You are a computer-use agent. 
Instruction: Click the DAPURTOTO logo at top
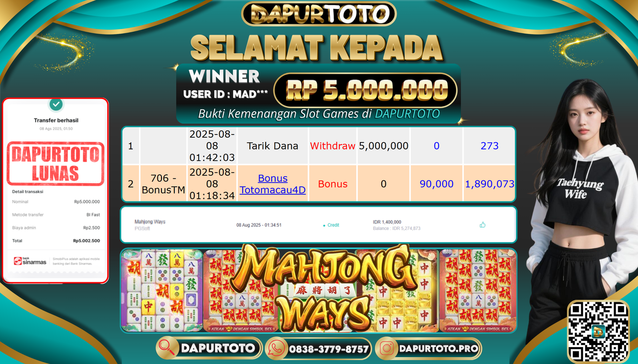(x=319, y=13)
